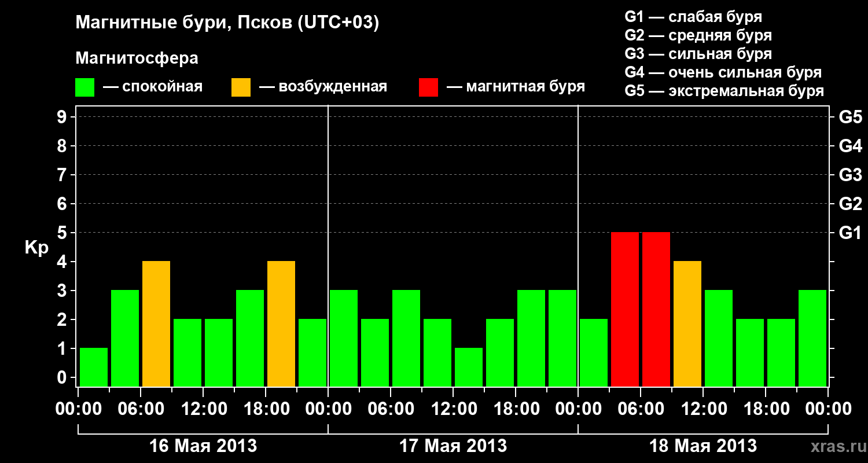This screenshot has height=463, width=868.
Task: Click the 18 May 09:00–12:00 orange bar
Action: 687,324
